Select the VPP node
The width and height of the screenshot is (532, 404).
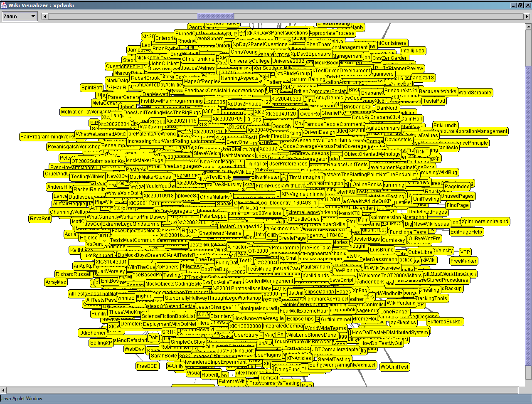click(465, 252)
